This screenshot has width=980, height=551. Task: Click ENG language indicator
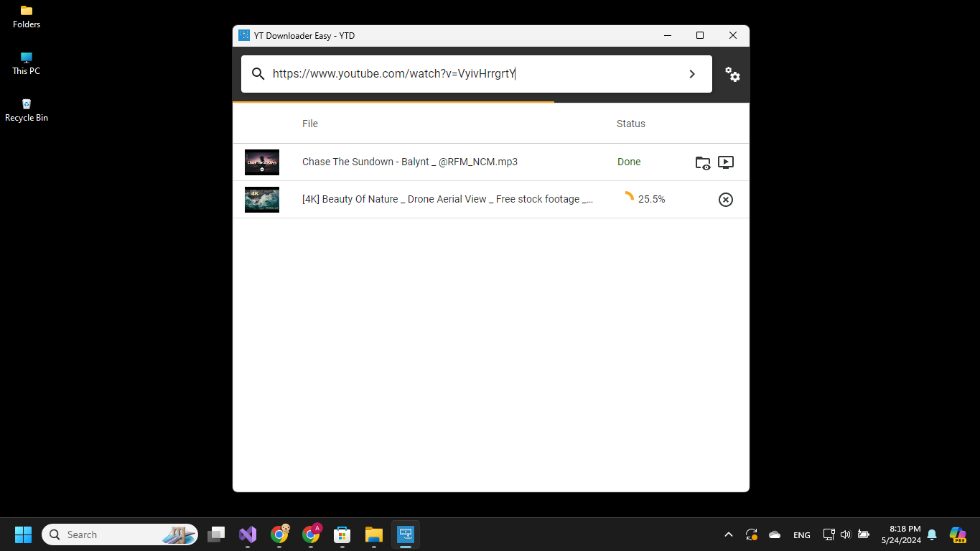[x=802, y=535]
